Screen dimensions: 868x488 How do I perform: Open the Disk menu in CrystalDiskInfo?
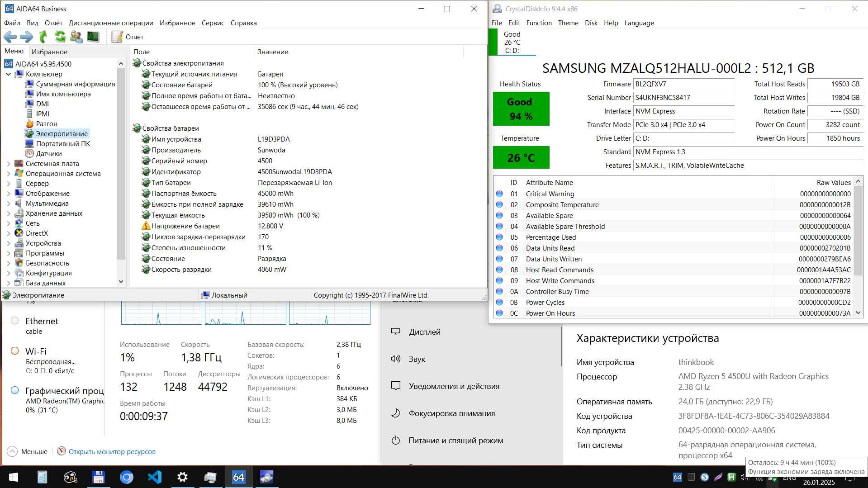pos(591,23)
